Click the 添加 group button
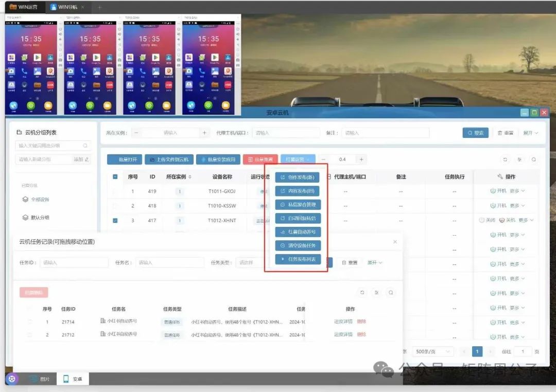This screenshot has width=556, height=392. 81,159
